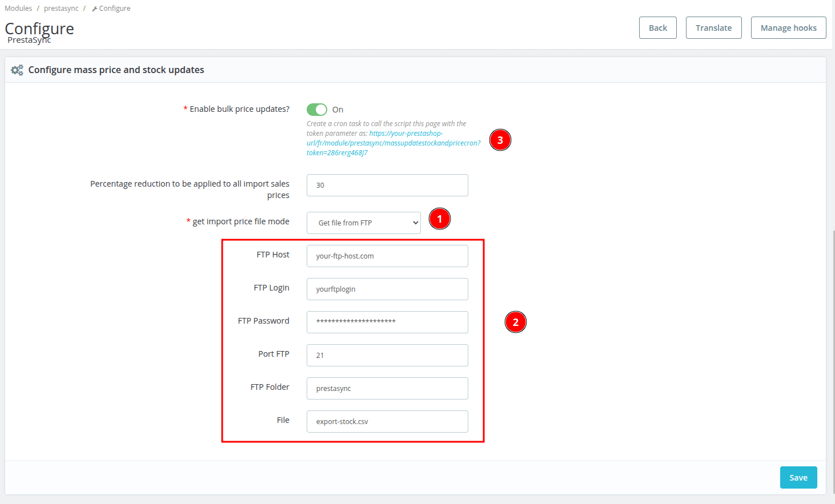The height and width of the screenshot is (504, 835).
Task: Open the cron task URL link
Action: tap(393, 143)
